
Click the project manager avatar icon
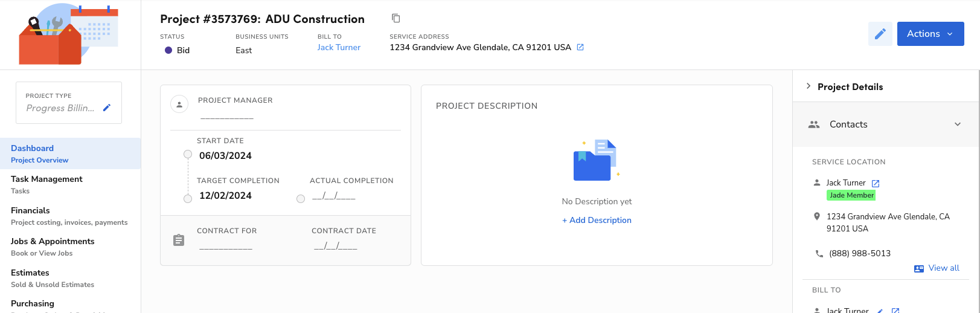click(179, 105)
